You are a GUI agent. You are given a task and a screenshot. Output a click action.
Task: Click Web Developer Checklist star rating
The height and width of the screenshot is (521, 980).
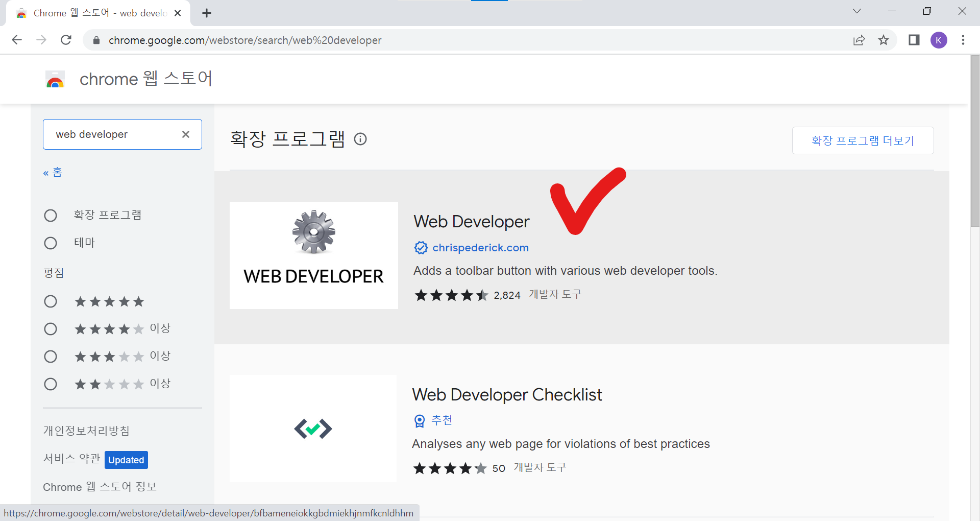450,468
